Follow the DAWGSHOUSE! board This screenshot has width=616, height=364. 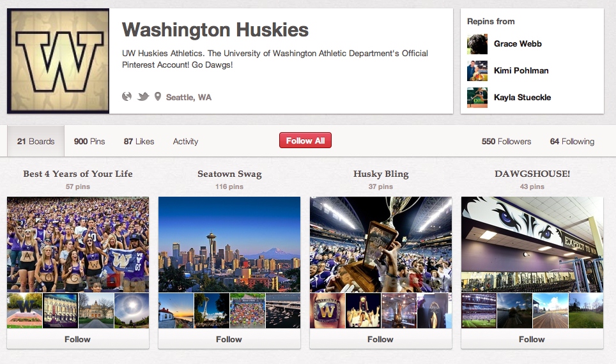532,339
